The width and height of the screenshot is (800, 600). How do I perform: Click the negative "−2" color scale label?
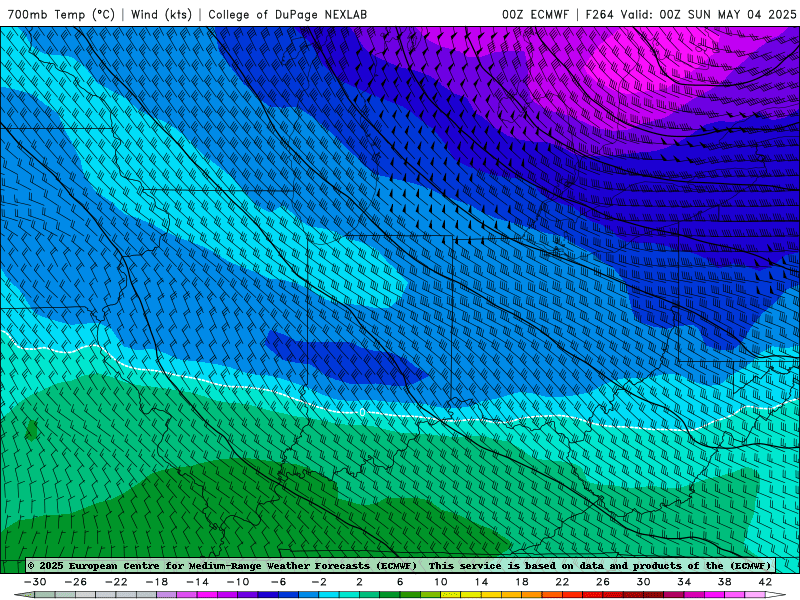coord(319,582)
